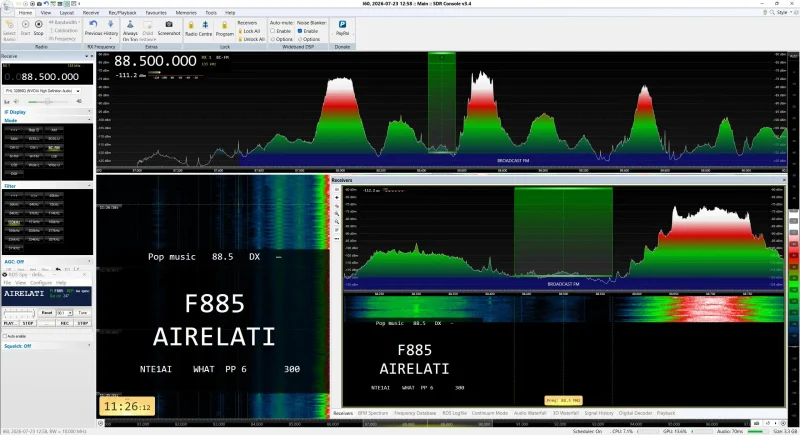Screen dimensions: 800x435
Task: Click Receivers pane ellipsis more icon
Action: point(337,238)
